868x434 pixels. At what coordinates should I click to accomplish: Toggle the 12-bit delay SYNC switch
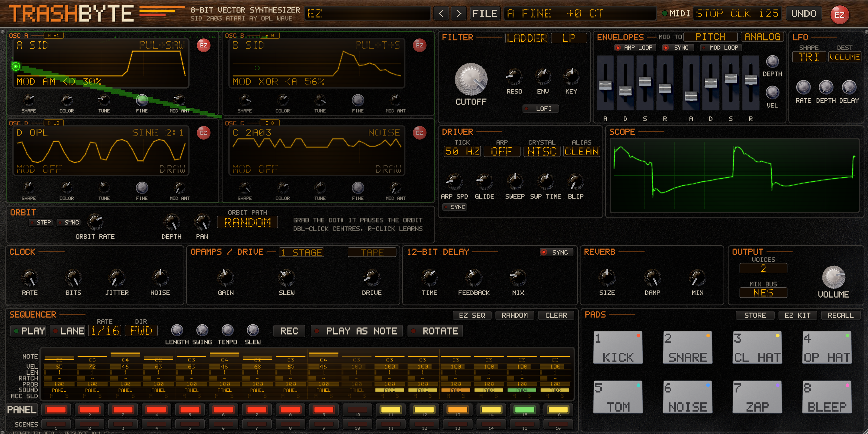(x=556, y=252)
